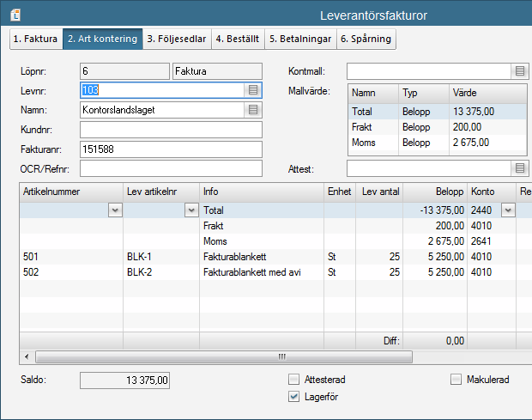Viewport: 532px width, 420px height.
Task: Click the Faktura type field next to Löpnr
Action: (x=217, y=71)
